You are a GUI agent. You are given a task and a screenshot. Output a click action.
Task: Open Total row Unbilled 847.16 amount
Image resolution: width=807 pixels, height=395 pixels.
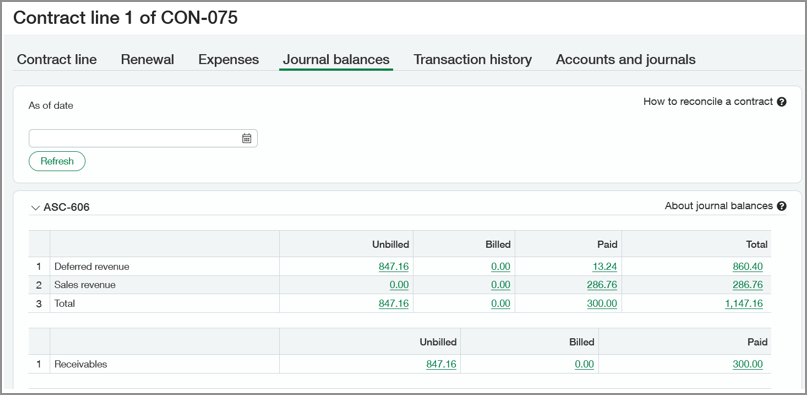[x=394, y=303]
